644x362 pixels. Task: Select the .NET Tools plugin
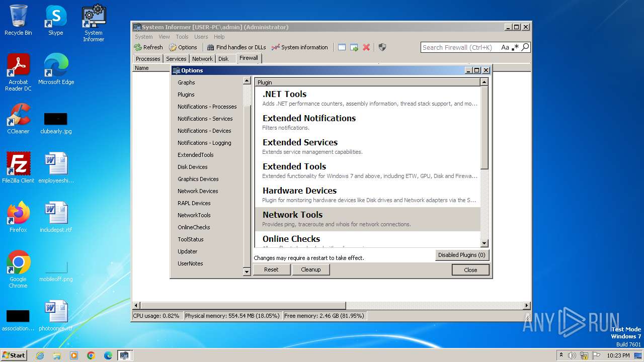pos(368,98)
